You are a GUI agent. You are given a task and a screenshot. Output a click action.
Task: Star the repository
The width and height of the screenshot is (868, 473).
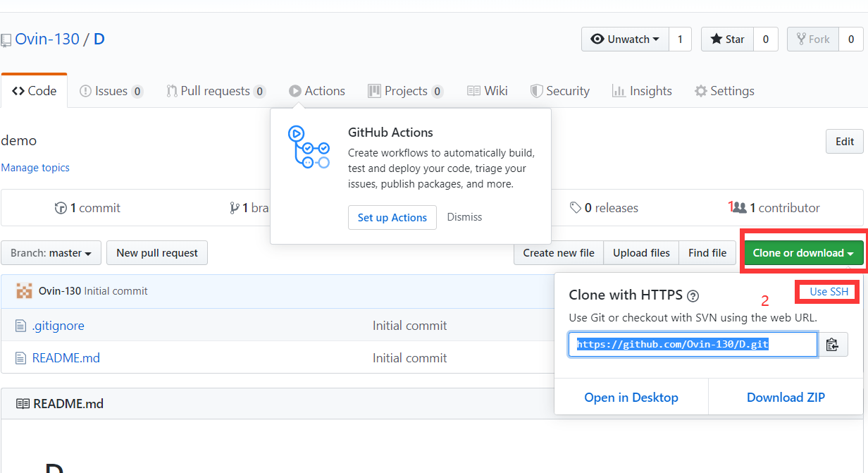(728, 39)
